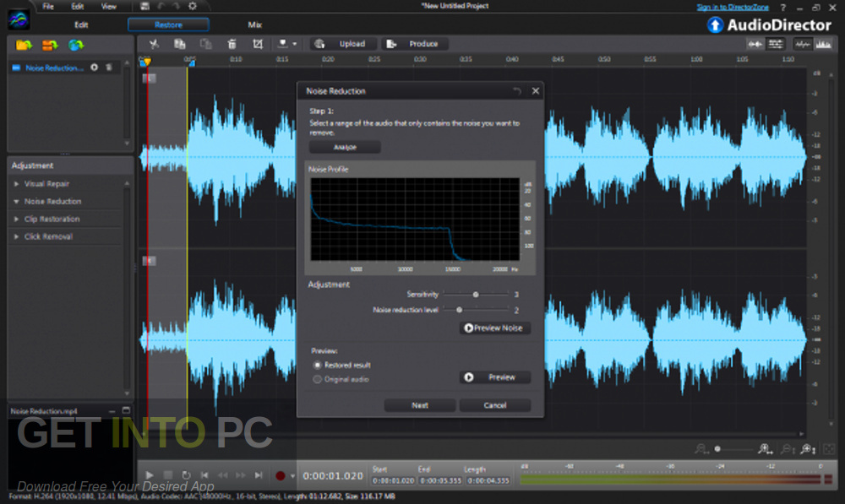The height and width of the screenshot is (504, 845).
Task: Click the Import media folder icon
Action: coord(24,46)
